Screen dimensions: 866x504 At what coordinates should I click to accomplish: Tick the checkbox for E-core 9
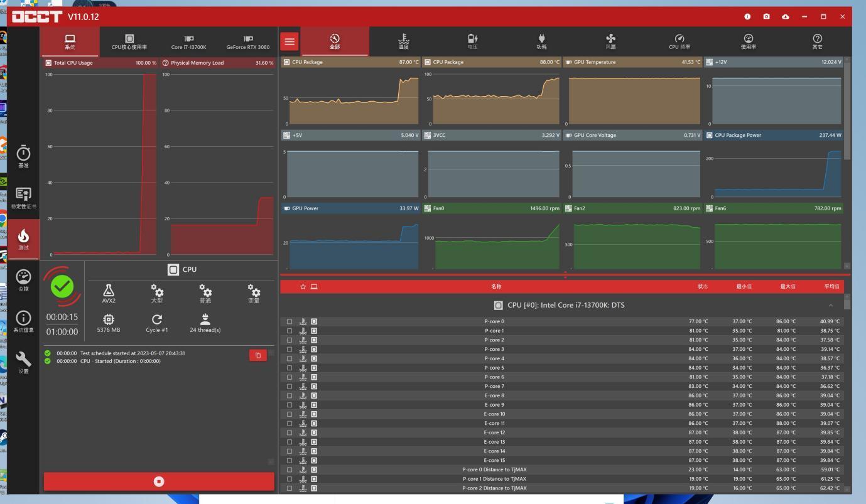click(290, 405)
